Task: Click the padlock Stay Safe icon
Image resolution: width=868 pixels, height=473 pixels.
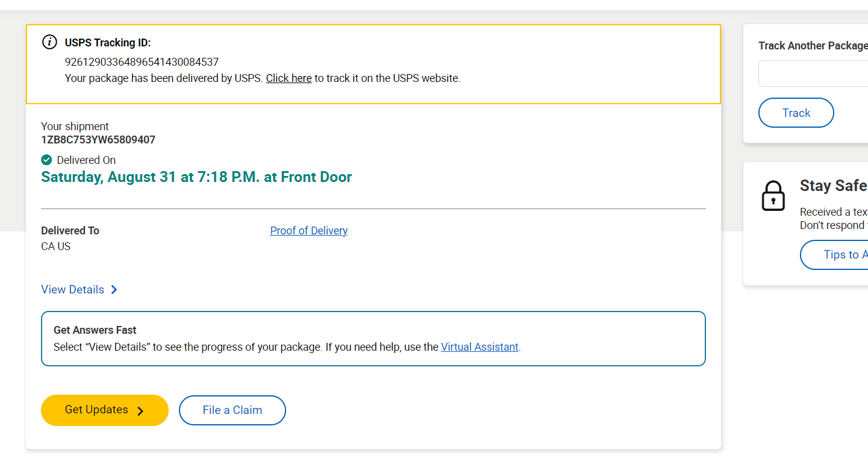Action: pos(773,196)
